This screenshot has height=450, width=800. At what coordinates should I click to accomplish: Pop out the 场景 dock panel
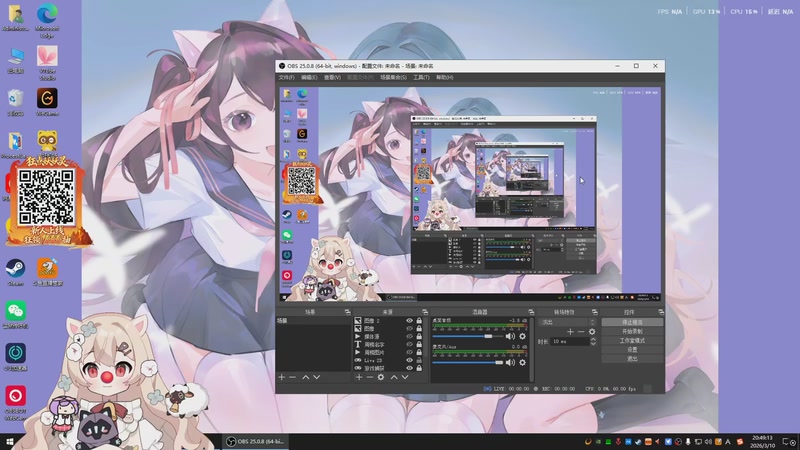[347, 312]
